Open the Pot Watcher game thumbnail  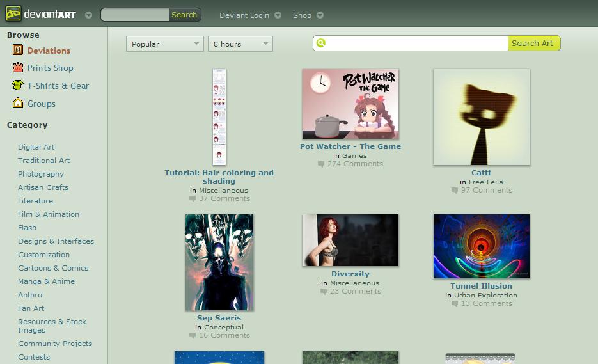[x=350, y=104]
